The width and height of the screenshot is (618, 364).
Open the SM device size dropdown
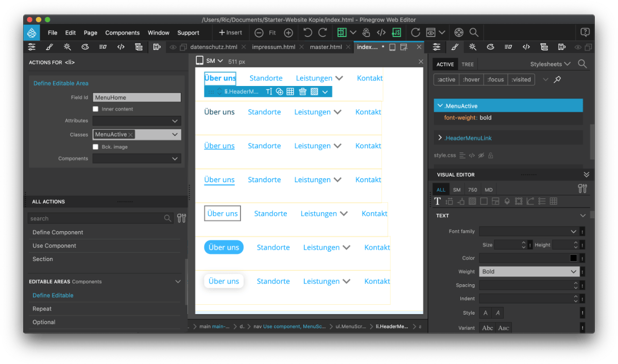click(x=210, y=61)
